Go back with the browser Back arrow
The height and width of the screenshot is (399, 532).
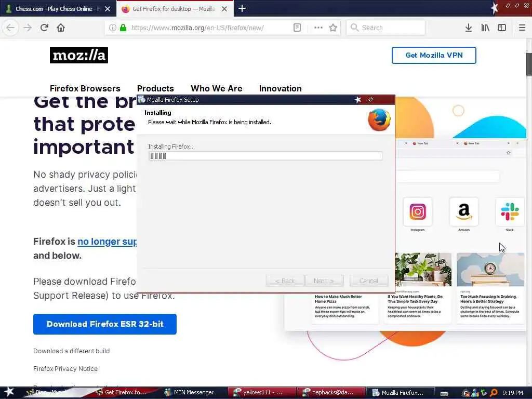[x=10, y=28]
